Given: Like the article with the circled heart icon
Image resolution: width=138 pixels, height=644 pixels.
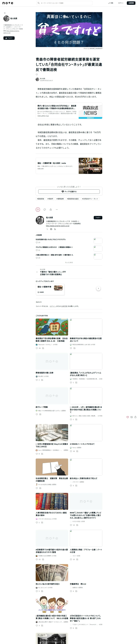Looking at the screenshot, I should [38, 210].
